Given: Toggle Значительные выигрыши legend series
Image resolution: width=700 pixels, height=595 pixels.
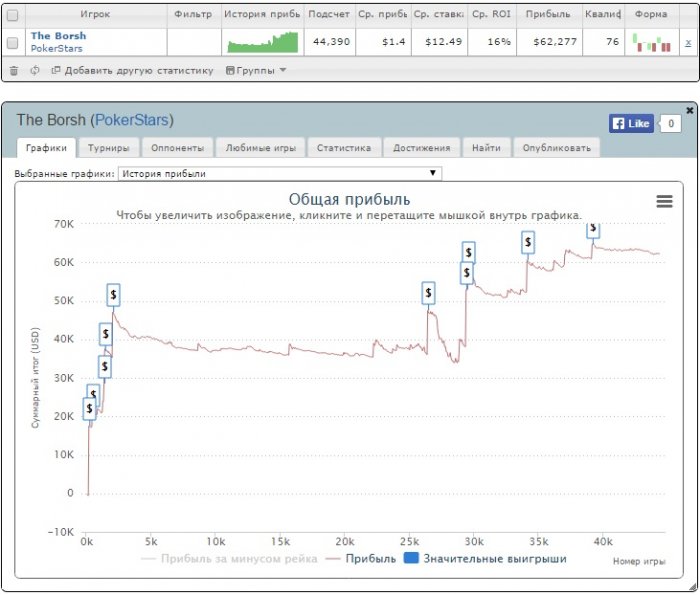Looking at the screenshot, I should click(x=485, y=559).
